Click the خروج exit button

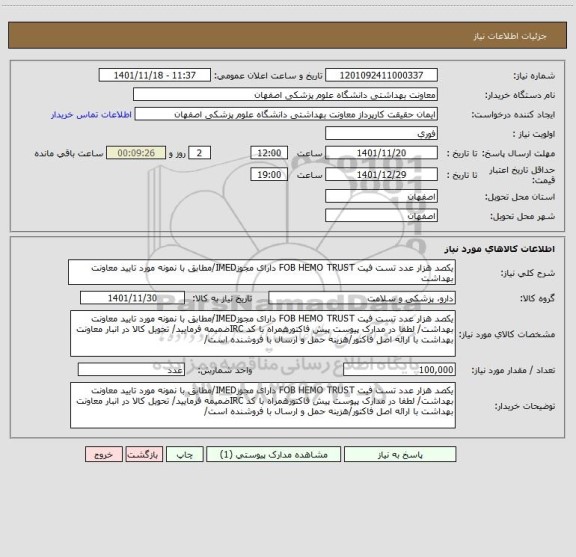point(104,454)
